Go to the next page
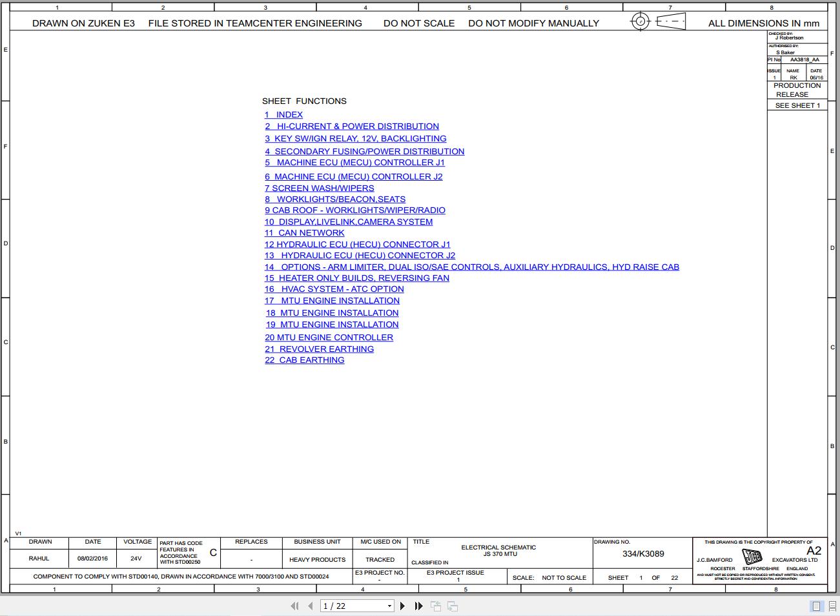Image resolution: width=840 pixels, height=616 pixels. tap(402, 606)
